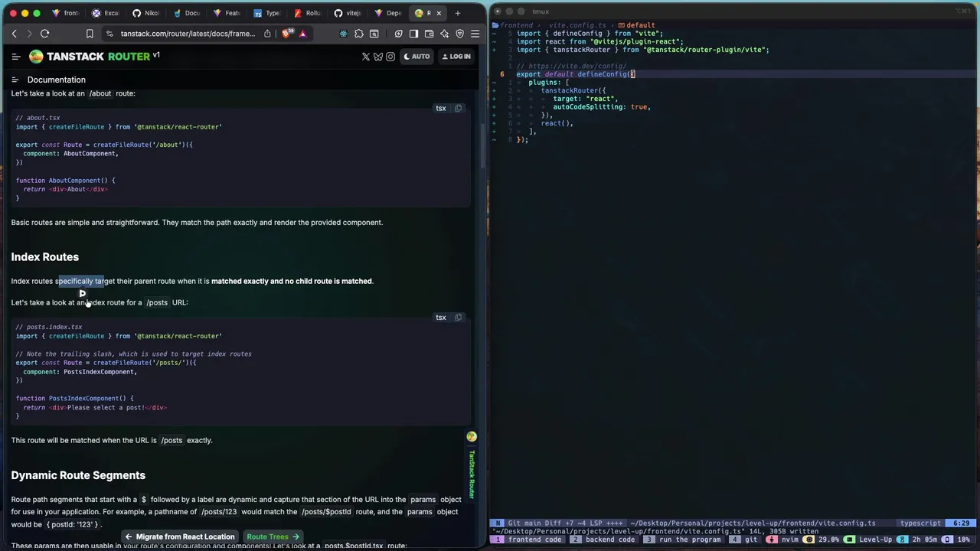
Task: Go back with browser back arrow
Action: 14,34
